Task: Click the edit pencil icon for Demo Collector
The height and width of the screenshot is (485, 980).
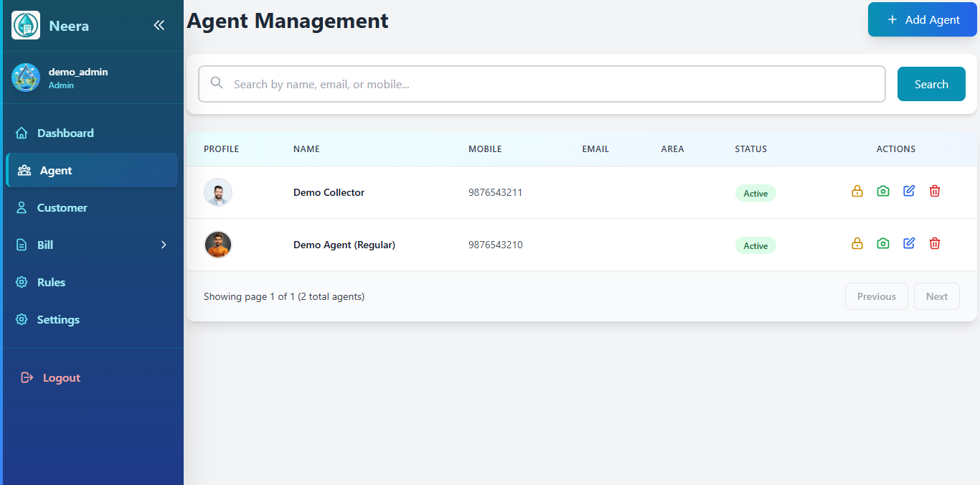Action: (909, 191)
